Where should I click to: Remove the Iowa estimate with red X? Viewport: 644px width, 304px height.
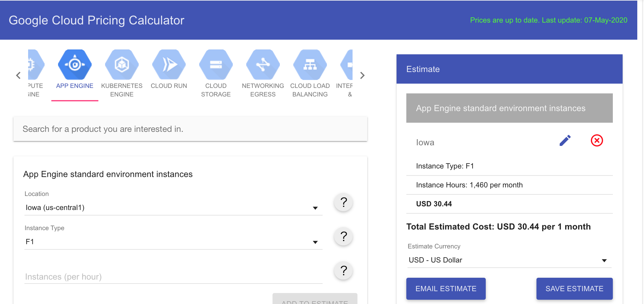pos(597,140)
